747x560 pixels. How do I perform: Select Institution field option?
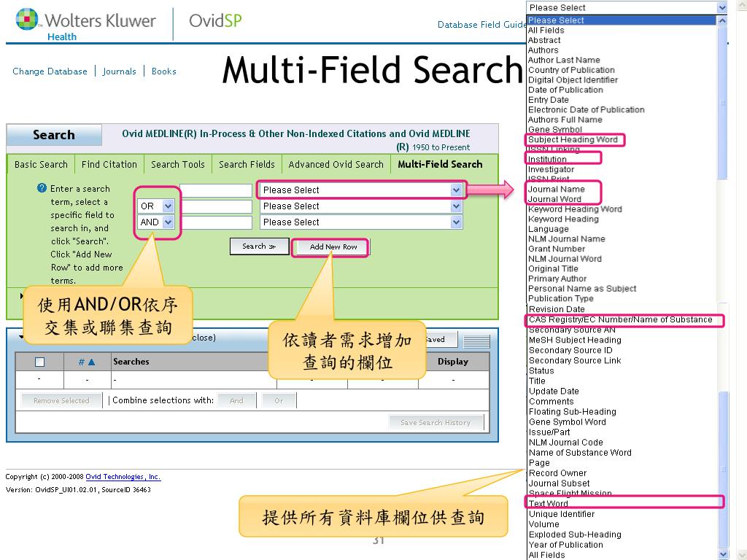tap(547, 159)
